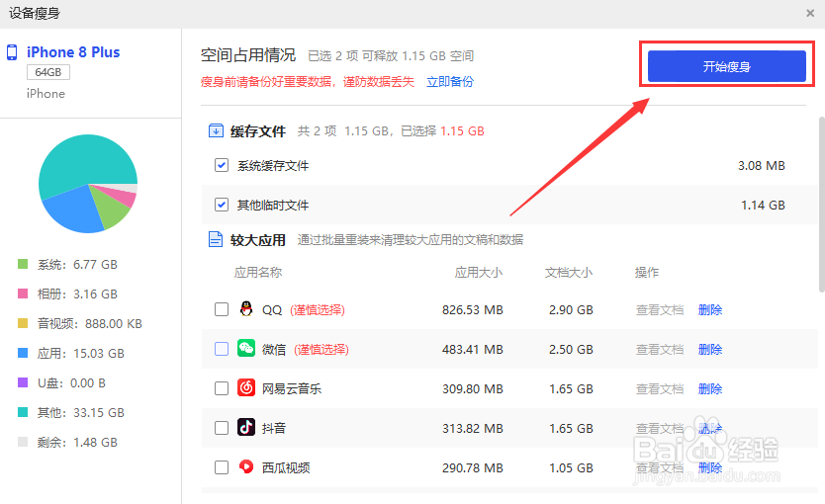This screenshot has height=504, width=825.
Task: View QQ documents via 查看文档
Action: tap(660, 310)
